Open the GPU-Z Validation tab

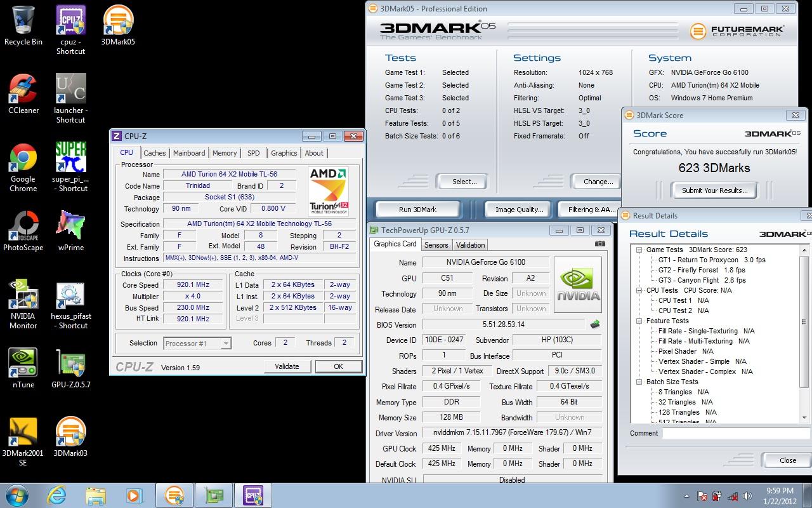point(471,245)
